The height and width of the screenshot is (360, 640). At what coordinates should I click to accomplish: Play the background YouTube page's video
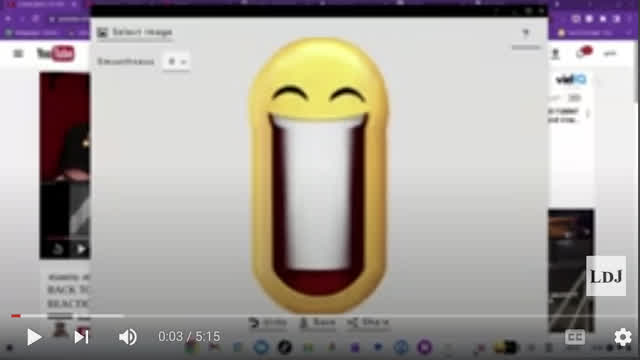pyautogui.click(x=81, y=249)
